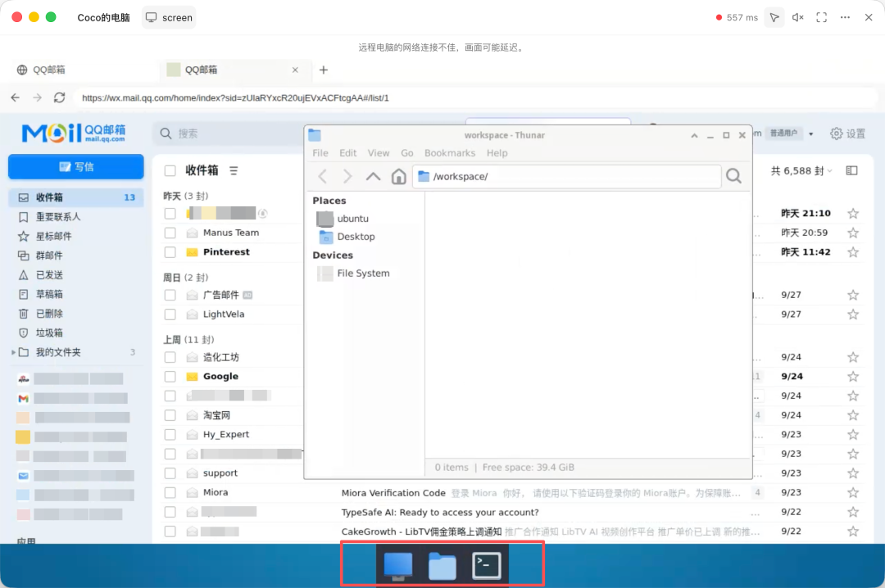Click the QQ mail search box
The height and width of the screenshot is (588, 885).
click(x=229, y=133)
